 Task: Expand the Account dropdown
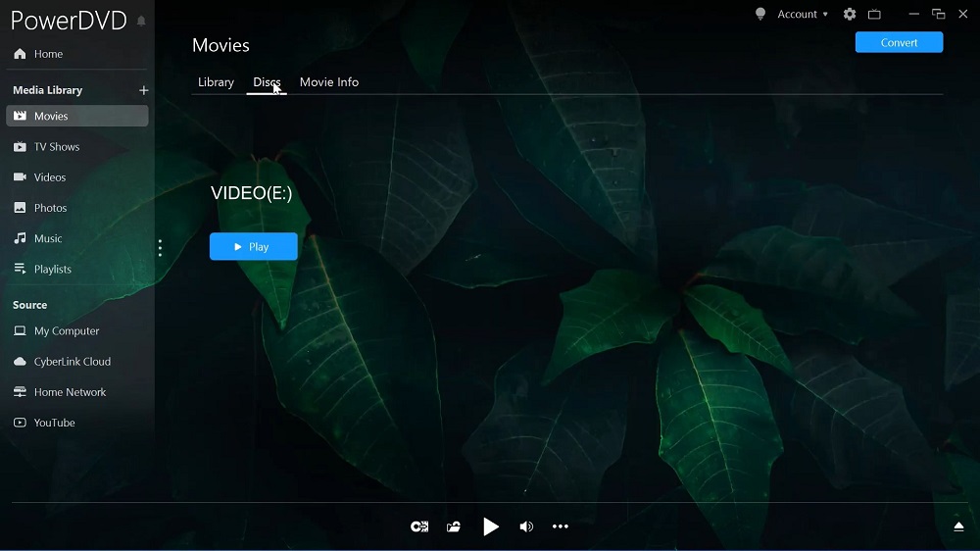(x=803, y=14)
